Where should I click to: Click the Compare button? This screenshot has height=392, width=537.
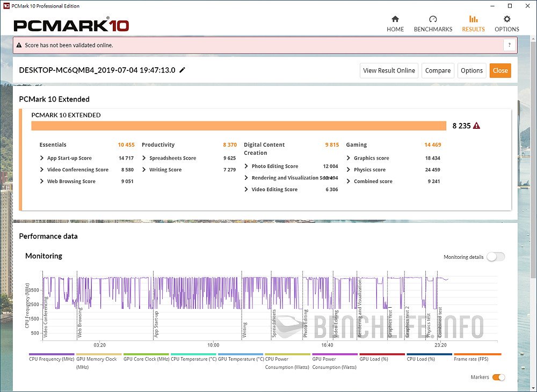point(438,70)
